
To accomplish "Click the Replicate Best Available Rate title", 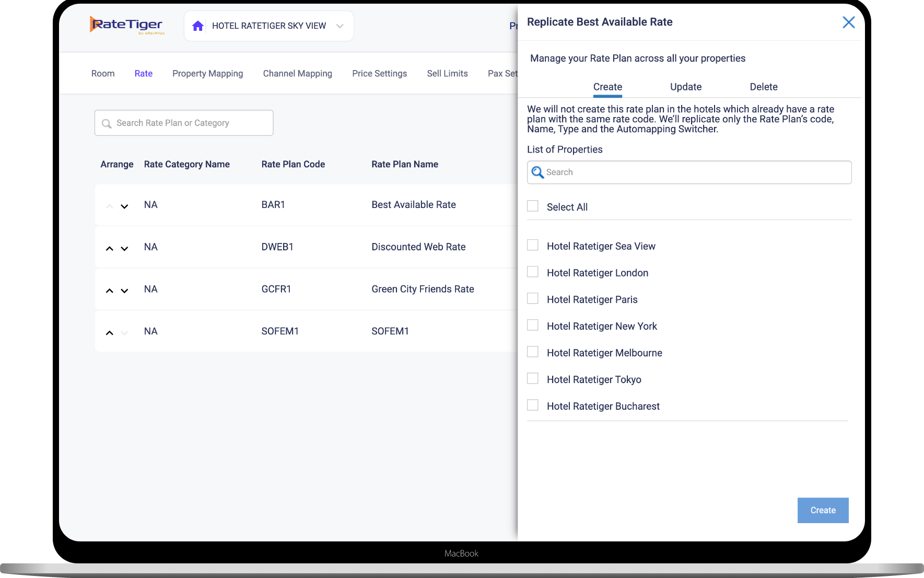I will [600, 22].
